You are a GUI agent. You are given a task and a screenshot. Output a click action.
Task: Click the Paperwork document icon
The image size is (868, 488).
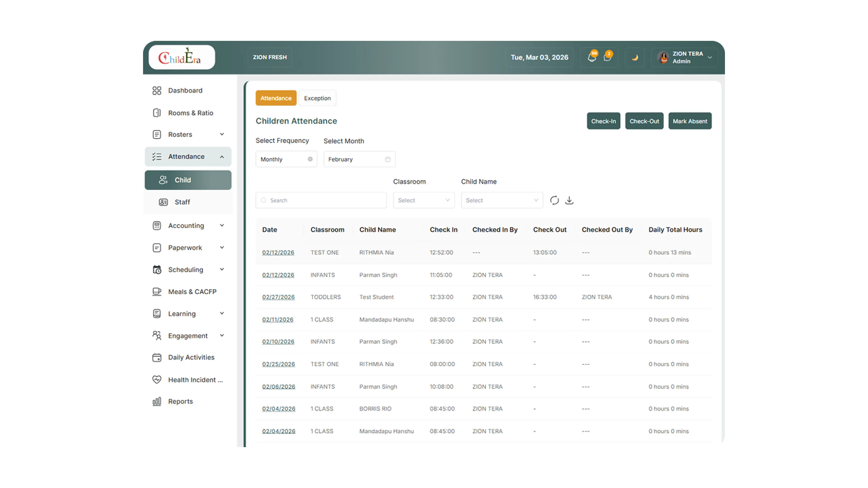(x=157, y=248)
